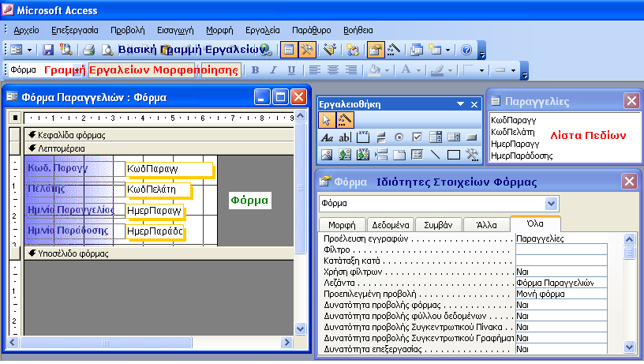Select the Option Button tool in toolbox

[x=399, y=137]
